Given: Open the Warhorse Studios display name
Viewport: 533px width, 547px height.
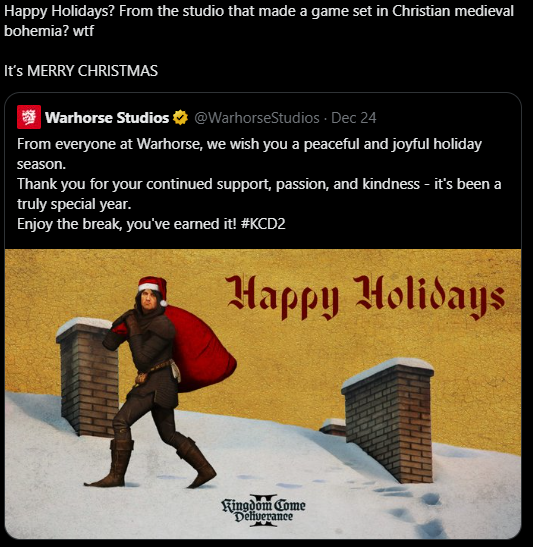Looking at the screenshot, I should point(107,118).
